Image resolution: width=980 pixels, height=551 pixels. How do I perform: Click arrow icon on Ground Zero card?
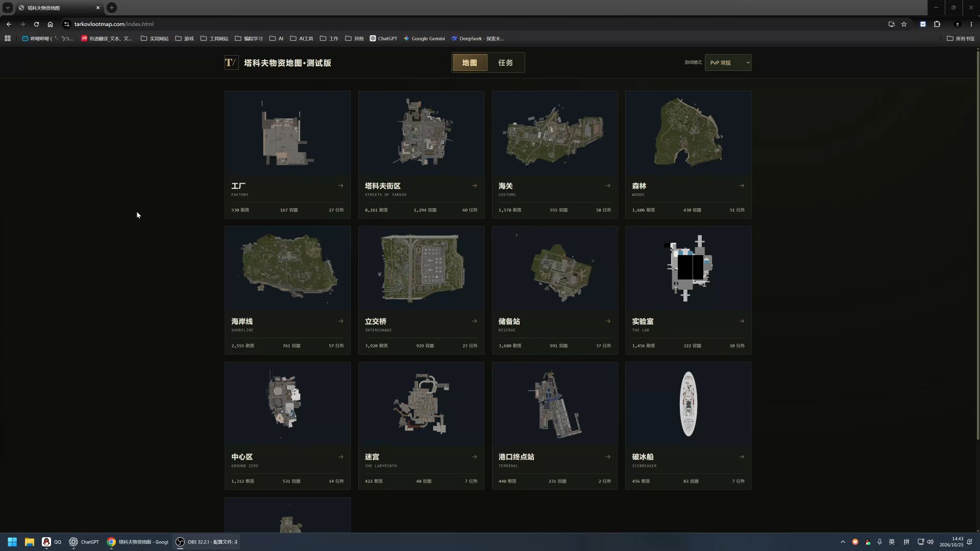(x=340, y=457)
